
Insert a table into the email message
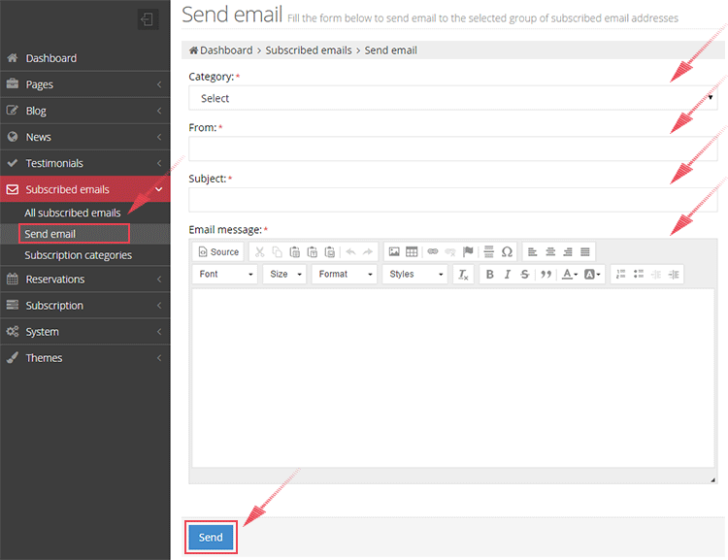[412, 251]
